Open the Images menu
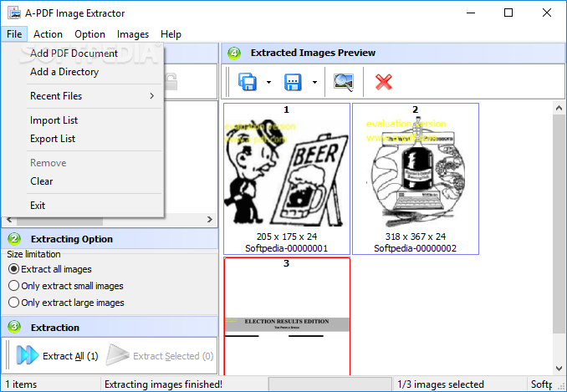The height and width of the screenshot is (392, 567). pos(133,34)
